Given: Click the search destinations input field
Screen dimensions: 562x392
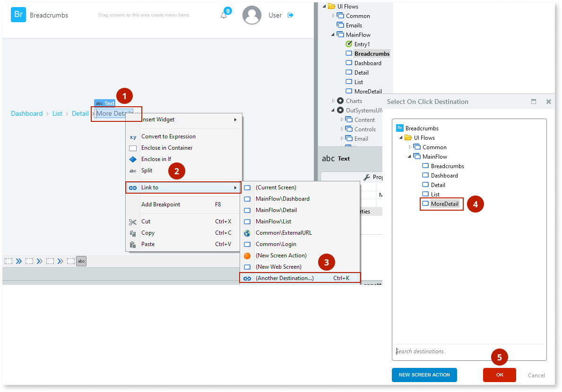Looking at the screenshot, I should pos(444,351).
